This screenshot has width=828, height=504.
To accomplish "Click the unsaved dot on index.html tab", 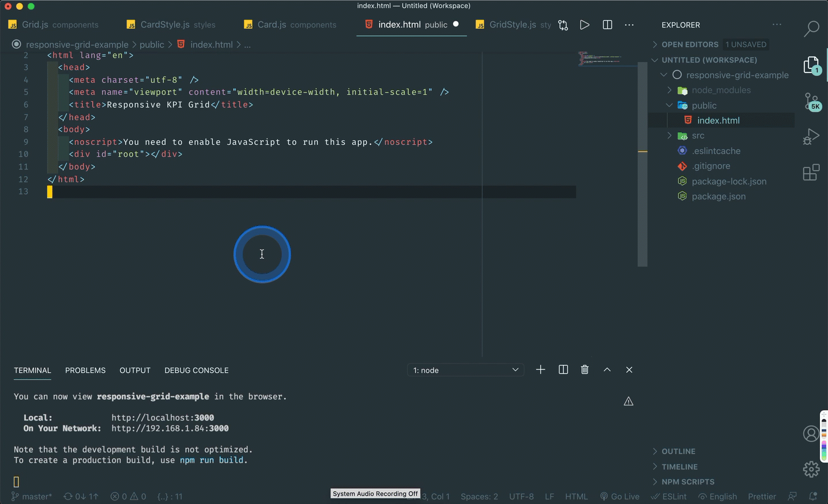I will (x=456, y=24).
